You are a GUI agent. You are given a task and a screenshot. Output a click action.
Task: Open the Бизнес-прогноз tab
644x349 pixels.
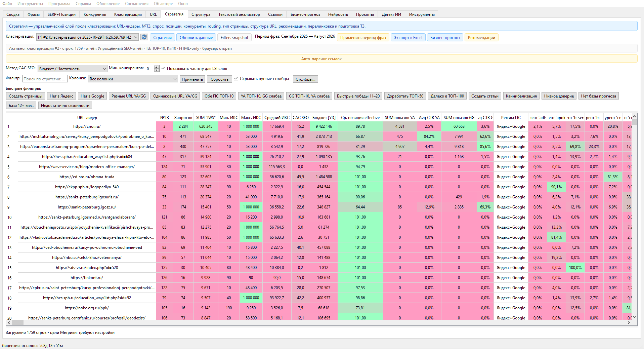pos(305,14)
